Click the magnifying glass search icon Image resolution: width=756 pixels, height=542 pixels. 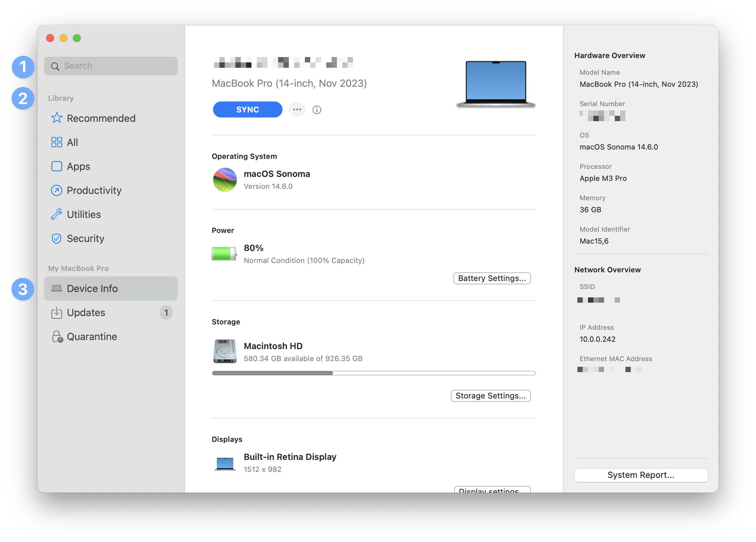pyautogui.click(x=55, y=66)
